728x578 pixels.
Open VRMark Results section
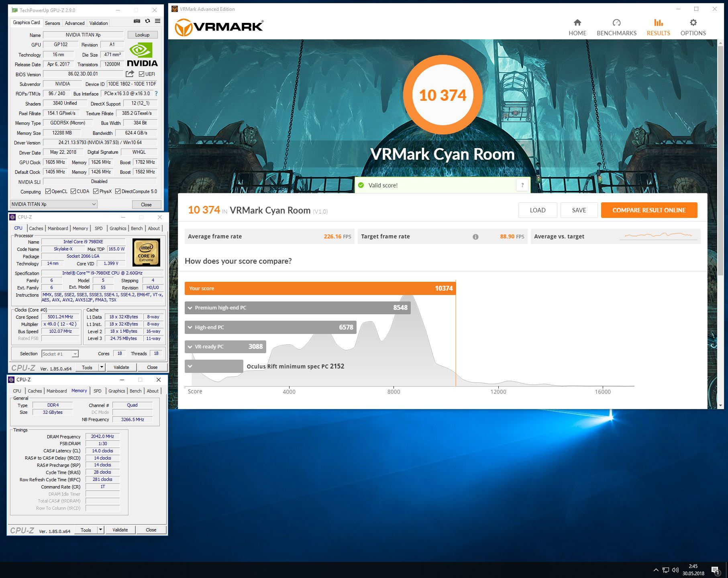pyautogui.click(x=658, y=27)
